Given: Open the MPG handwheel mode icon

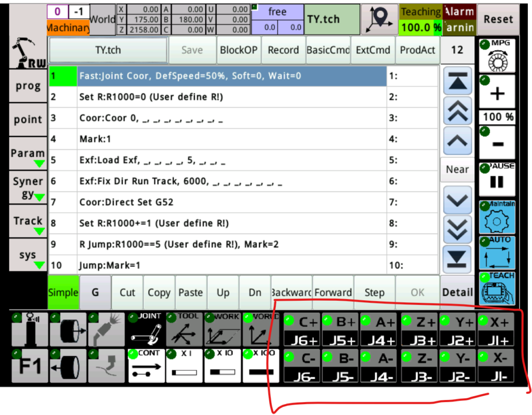Looking at the screenshot, I should pos(497,56).
